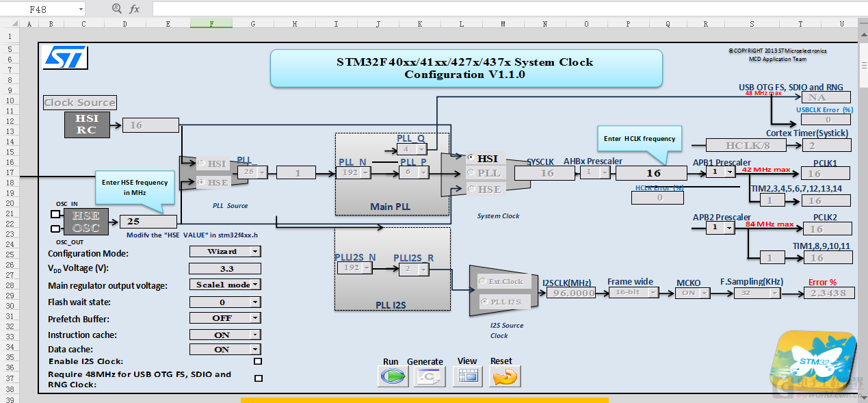
Task: Click the Generate .C file icon
Action: pos(430,376)
